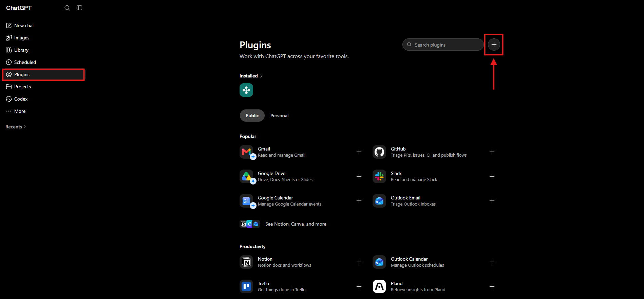Click 'Notion docs and workflows' description
This screenshot has height=299, width=644.
click(284, 265)
